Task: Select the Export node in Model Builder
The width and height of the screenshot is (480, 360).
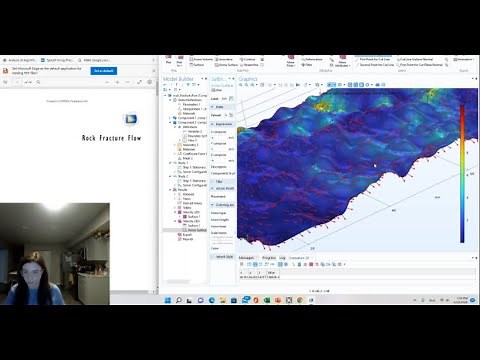Action: 185,235
